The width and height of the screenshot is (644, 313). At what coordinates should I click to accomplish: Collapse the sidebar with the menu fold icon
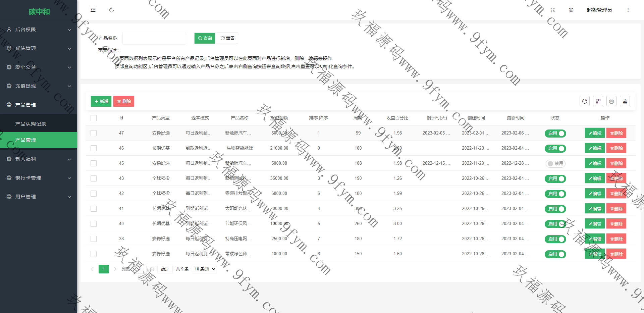93,10
